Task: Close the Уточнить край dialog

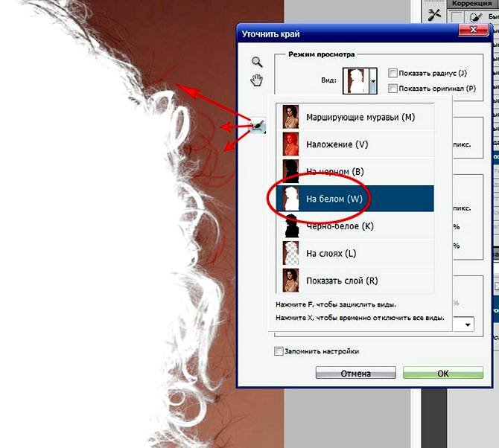Action: pyautogui.click(x=473, y=30)
